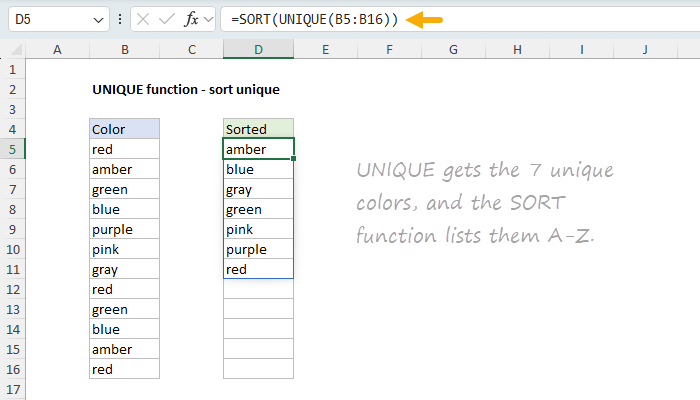Select column A header
This screenshot has height=400, width=700.
tap(57, 50)
